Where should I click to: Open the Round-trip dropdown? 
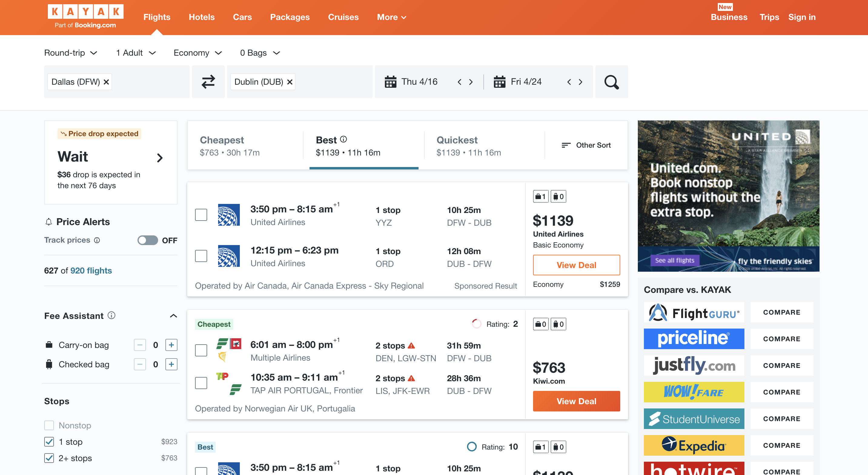71,53
